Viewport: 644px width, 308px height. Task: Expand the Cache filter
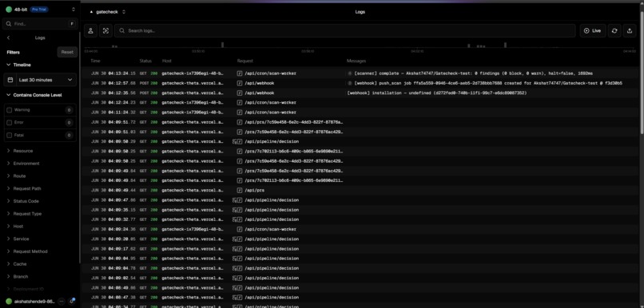click(x=17, y=264)
